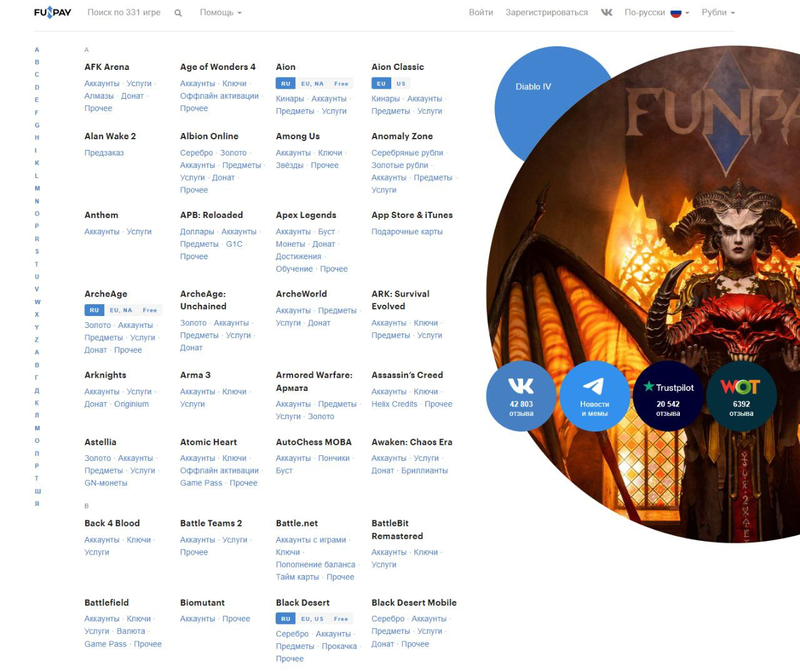Viewport: 800px width, 672px height.
Task: Open the Рубли currency dropdown
Action: (x=718, y=12)
